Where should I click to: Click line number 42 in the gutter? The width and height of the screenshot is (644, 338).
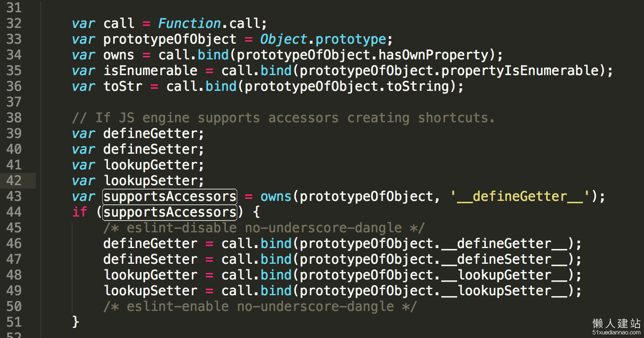pyautogui.click(x=14, y=180)
